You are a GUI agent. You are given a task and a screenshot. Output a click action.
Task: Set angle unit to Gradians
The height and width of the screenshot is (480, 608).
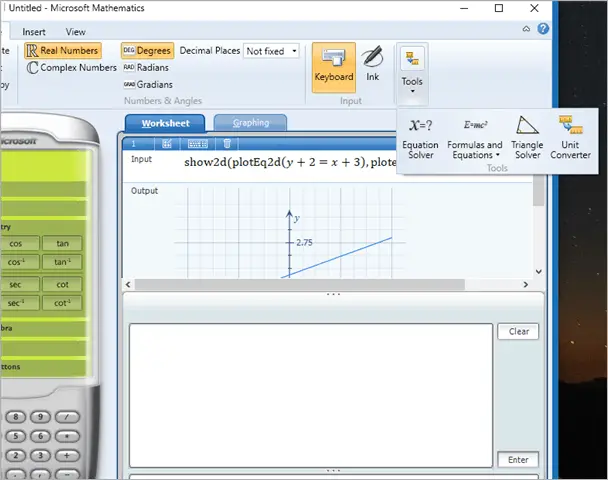pos(148,85)
